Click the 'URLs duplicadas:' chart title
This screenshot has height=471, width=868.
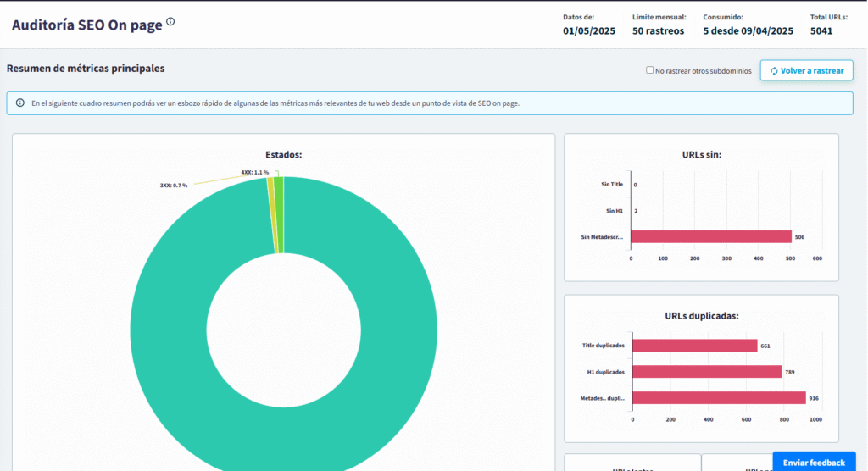click(701, 316)
